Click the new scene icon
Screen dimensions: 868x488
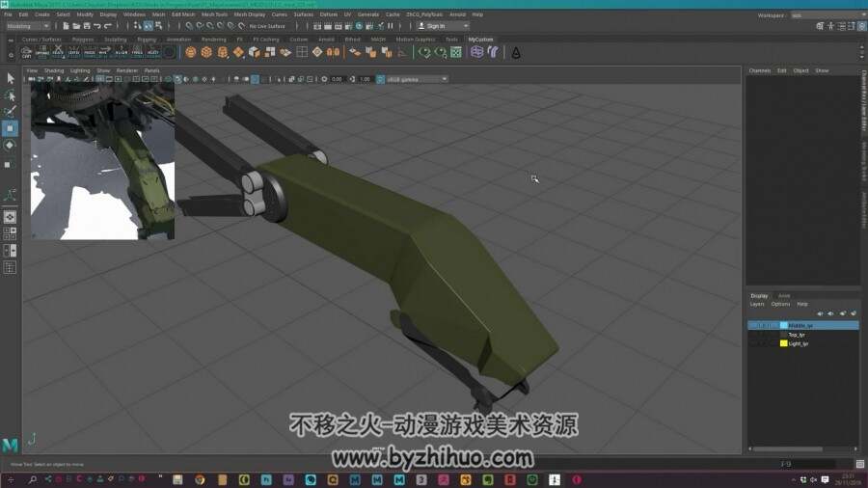click(x=66, y=26)
